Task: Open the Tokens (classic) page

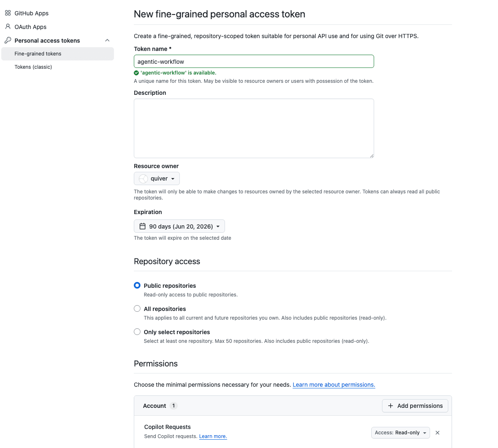Action: (x=33, y=67)
